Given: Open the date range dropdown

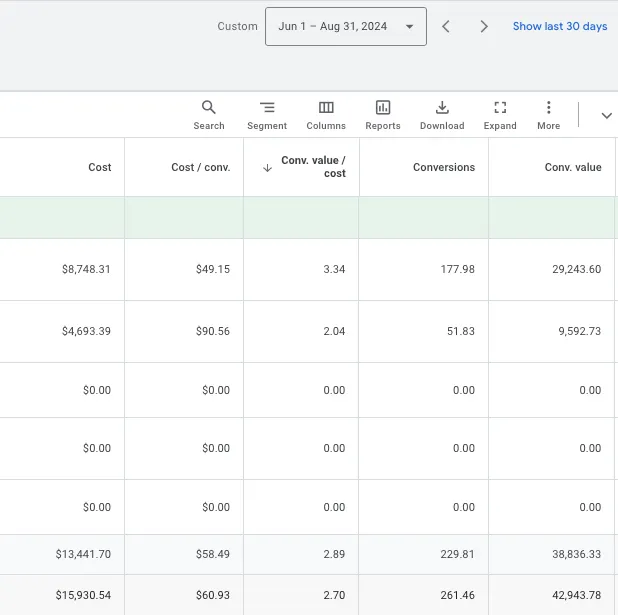Looking at the screenshot, I should click(x=345, y=27).
